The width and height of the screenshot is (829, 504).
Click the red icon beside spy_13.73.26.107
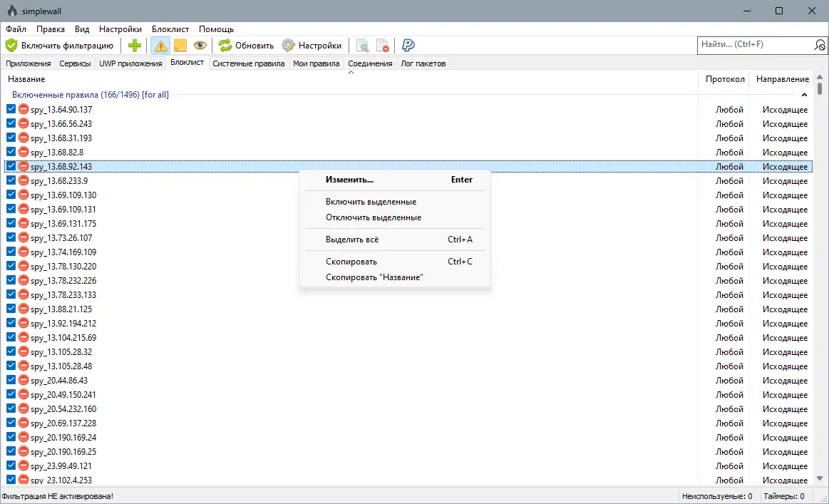[24, 237]
